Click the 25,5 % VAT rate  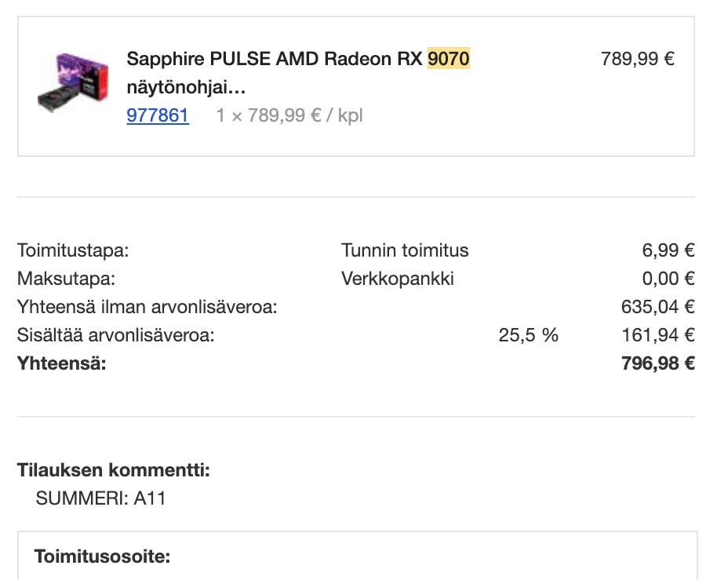(x=529, y=335)
